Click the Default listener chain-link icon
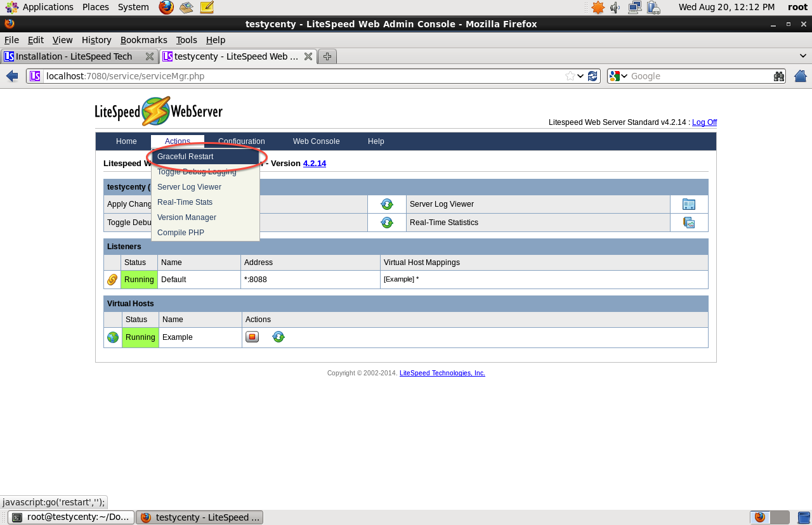812x525 pixels. (x=112, y=280)
